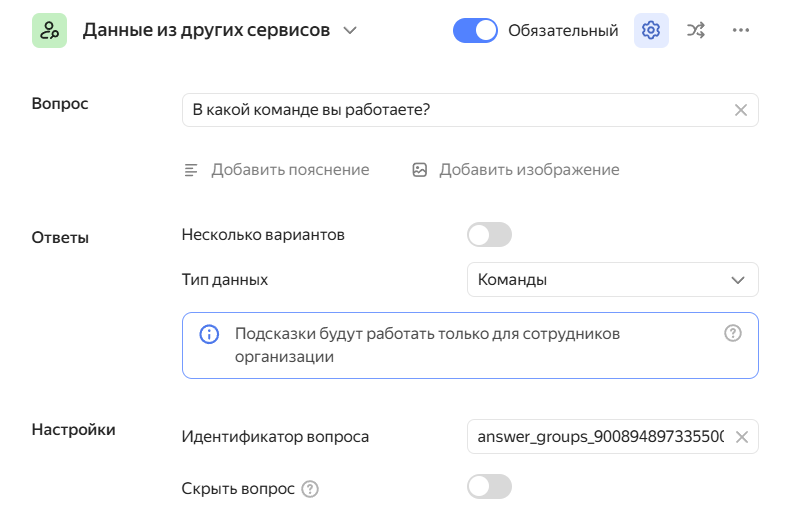The image size is (791, 514).
Task: Click the green question type icon
Action: click(x=49, y=30)
